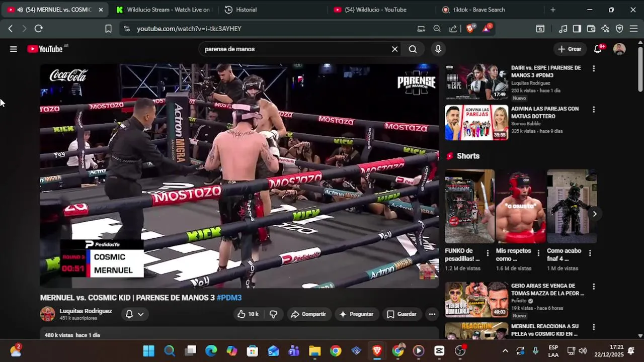Open the account avatar menu

619,49
